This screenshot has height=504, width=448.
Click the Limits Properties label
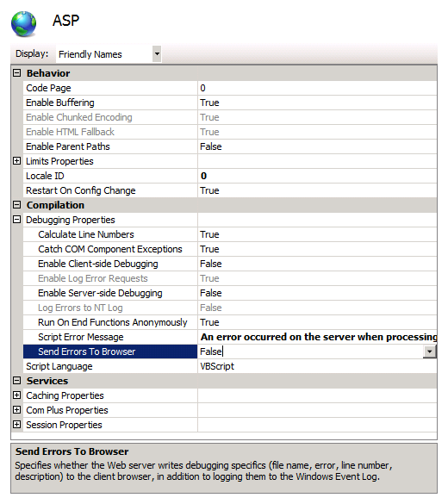(x=59, y=161)
